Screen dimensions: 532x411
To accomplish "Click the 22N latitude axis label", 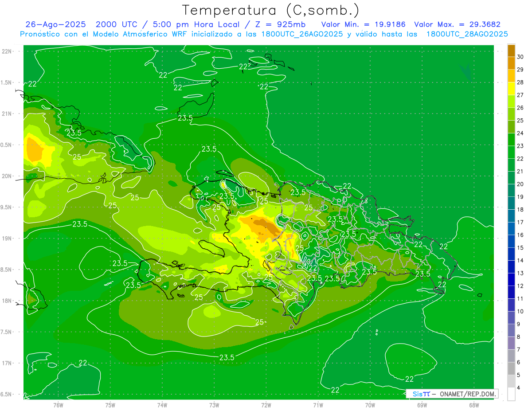I will click(7, 51).
